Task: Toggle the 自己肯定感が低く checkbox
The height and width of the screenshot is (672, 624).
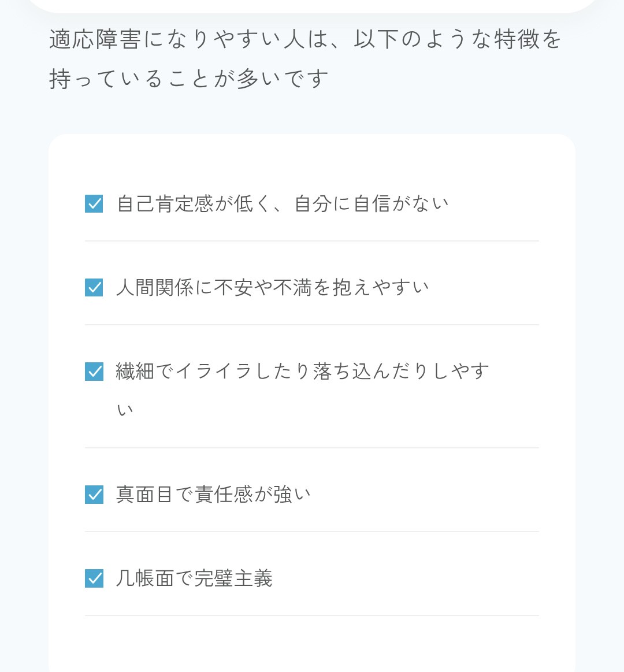Action: pos(94,204)
